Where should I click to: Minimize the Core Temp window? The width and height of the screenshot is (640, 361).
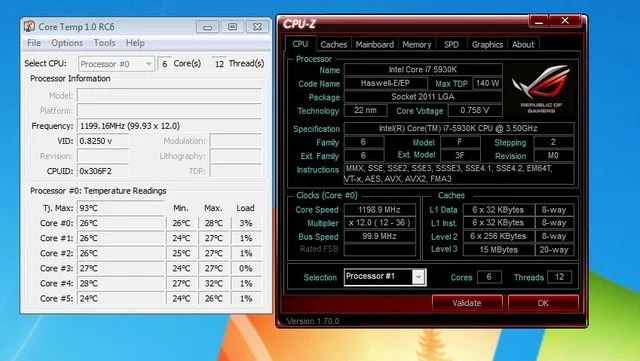[208, 27]
